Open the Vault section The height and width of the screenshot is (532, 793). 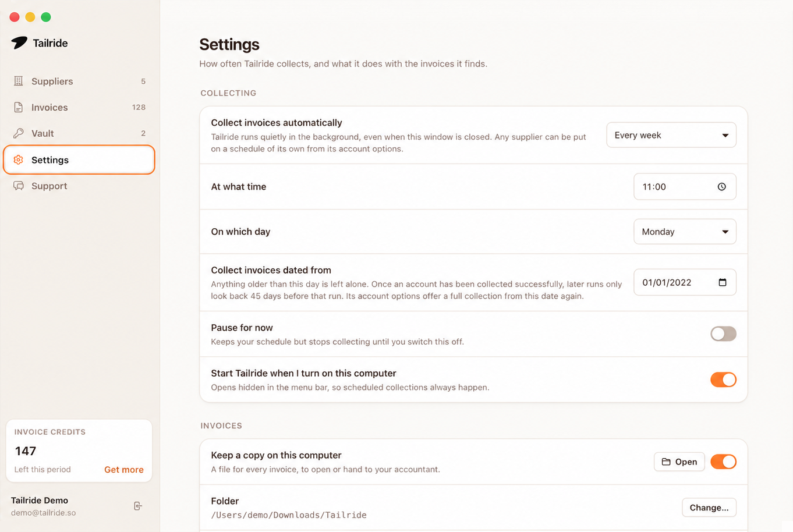click(x=79, y=133)
